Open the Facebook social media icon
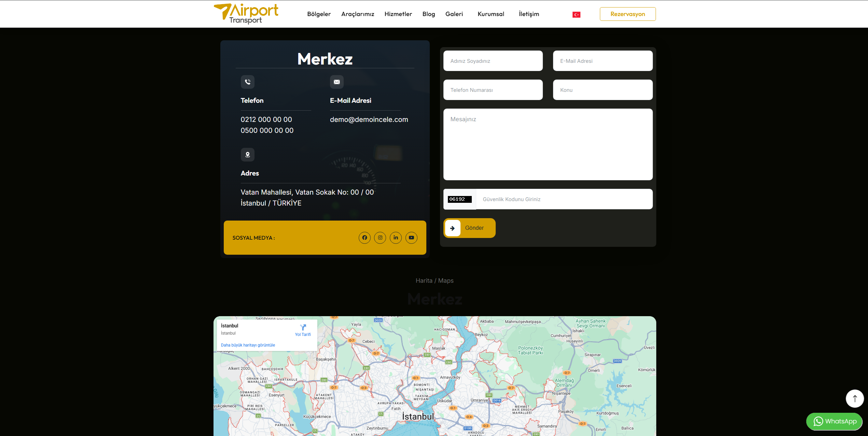 364,238
